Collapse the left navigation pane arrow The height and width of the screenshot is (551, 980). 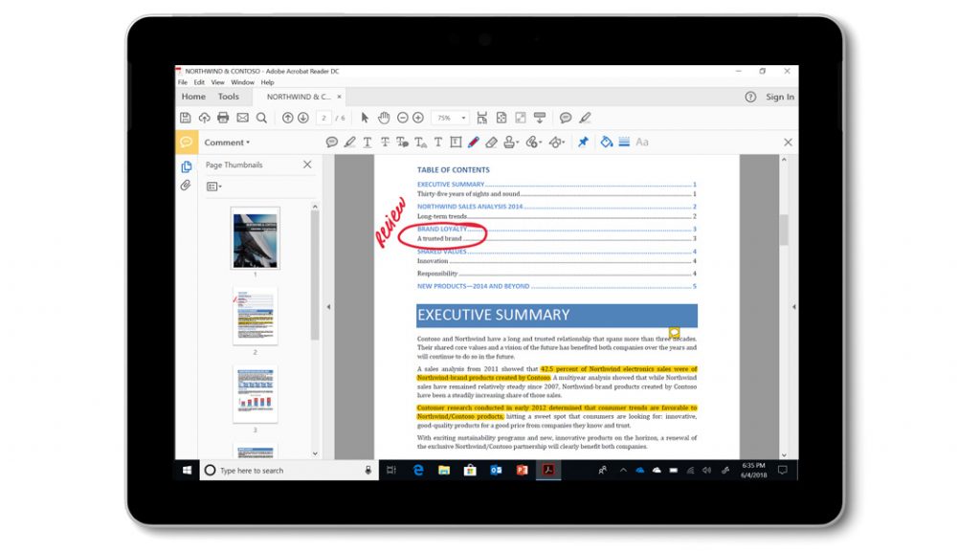click(328, 307)
